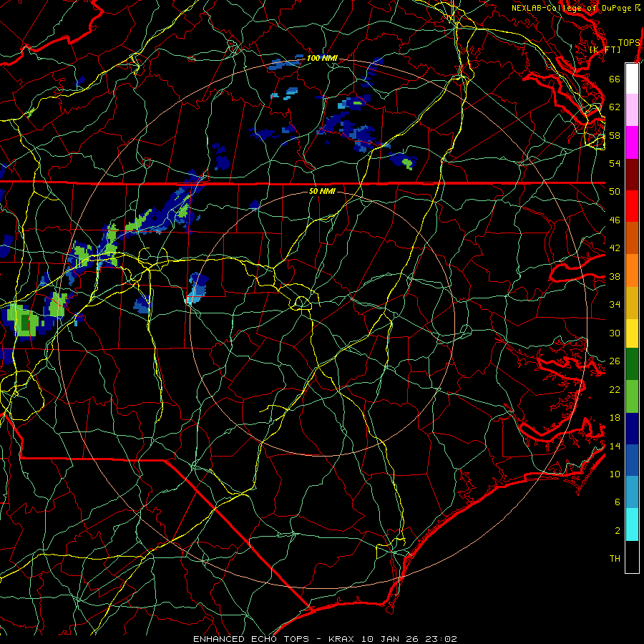Screen dimensions: 644x644
Task: Click the "18" legend value
Action: [615, 418]
